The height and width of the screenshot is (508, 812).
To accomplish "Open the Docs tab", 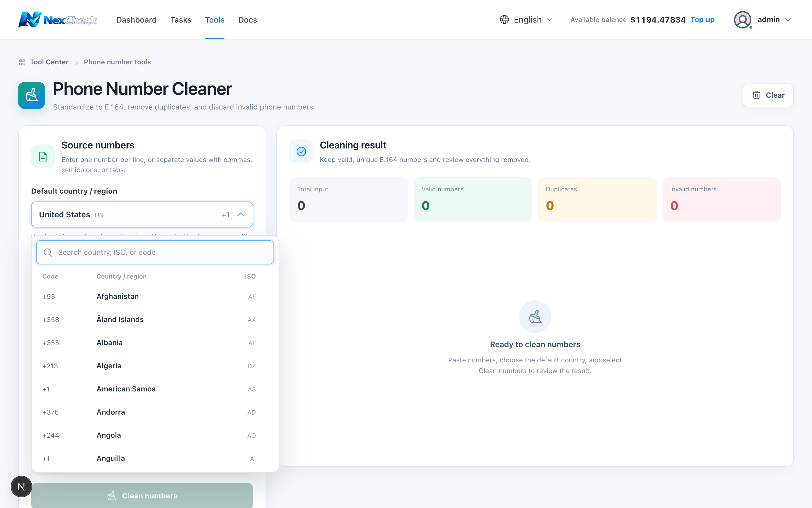I will [247, 20].
